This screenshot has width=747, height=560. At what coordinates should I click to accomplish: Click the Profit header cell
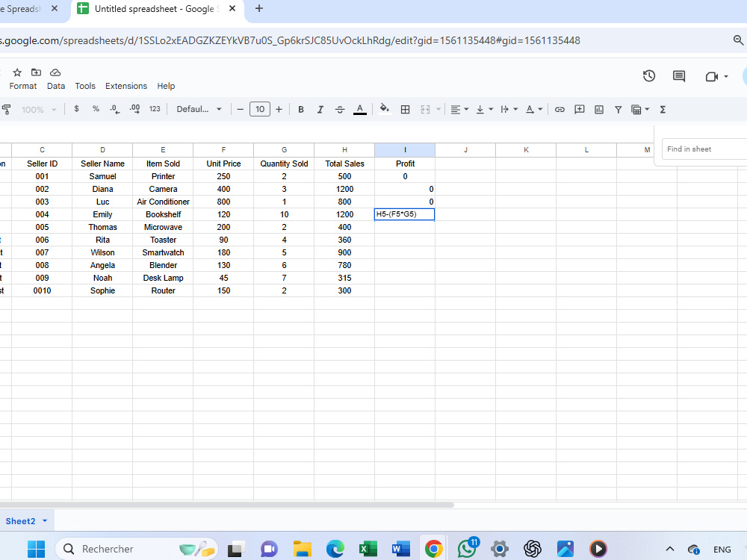(x=405, y=164)
